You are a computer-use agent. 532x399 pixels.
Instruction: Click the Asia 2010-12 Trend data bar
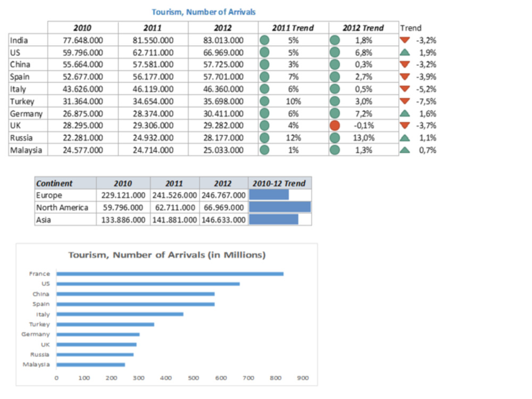tap(274, 220)
